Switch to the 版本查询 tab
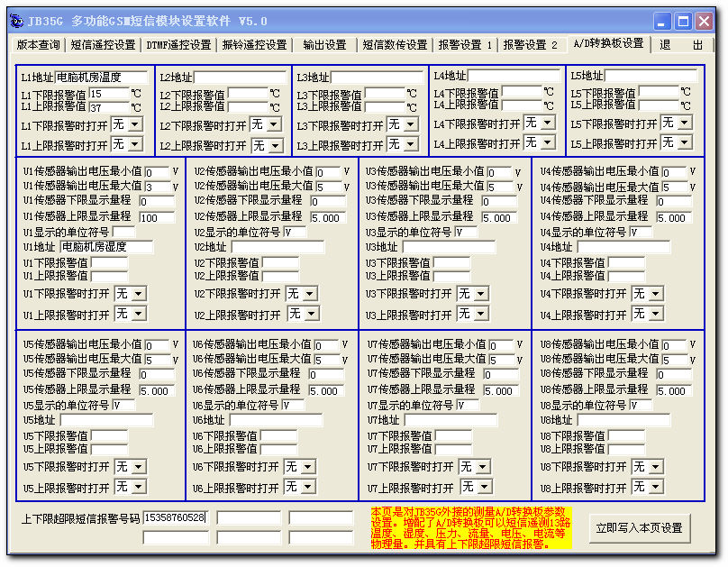Viewport: 728px width, 567px height. click(x=39, y=45)
